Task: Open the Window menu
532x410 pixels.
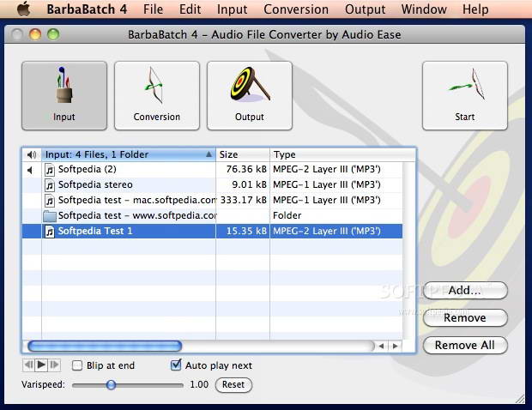Action: (x=424, y=9)
